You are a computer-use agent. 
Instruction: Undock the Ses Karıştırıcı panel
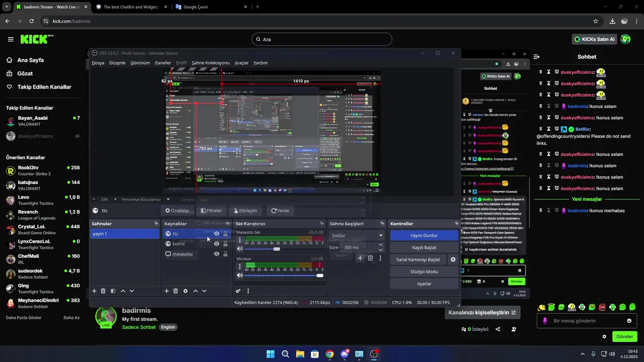pos(322,224)
